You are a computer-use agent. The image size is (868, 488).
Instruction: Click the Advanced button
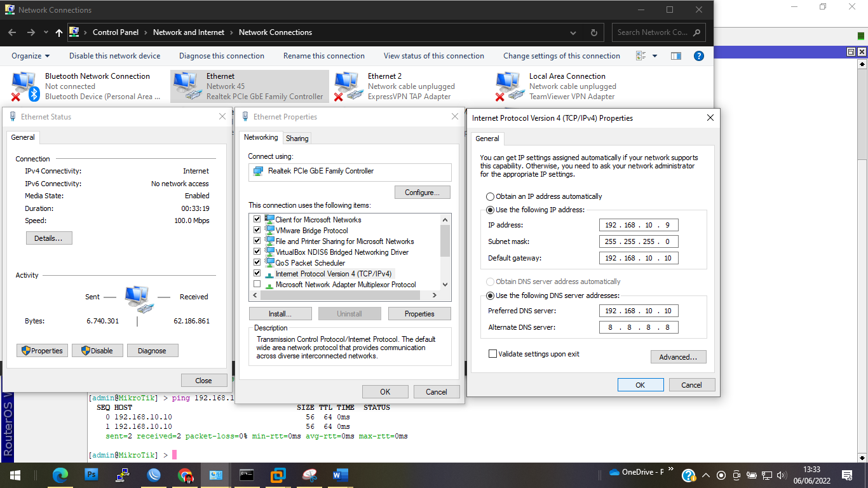pos(678,357)
